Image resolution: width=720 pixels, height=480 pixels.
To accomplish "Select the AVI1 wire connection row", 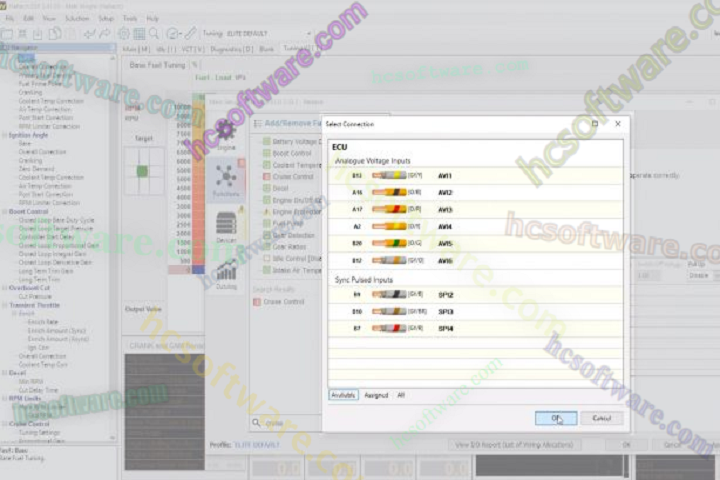I will pyautogui.click(x=475, y=175).
